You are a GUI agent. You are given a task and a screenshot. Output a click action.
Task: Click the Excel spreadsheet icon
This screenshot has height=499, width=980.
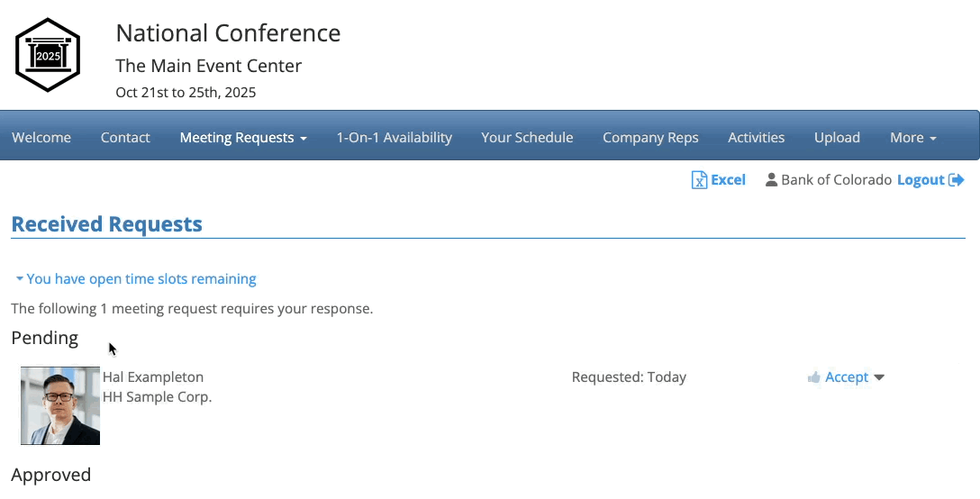pyautogui.click(x=699, y=180)
